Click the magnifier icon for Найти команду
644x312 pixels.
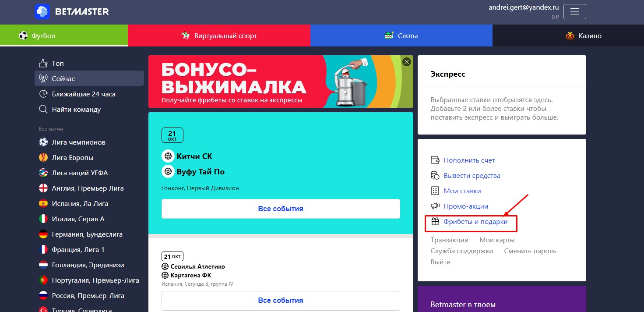tap(43, 110)
